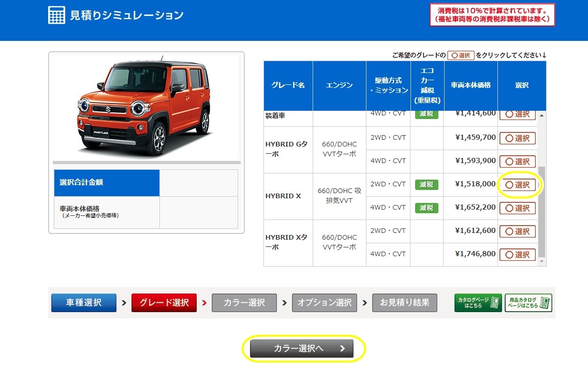The image size is (588, 367).
Task: Click the 駆動方式・ミッション column header
Action: coord(388,85)
